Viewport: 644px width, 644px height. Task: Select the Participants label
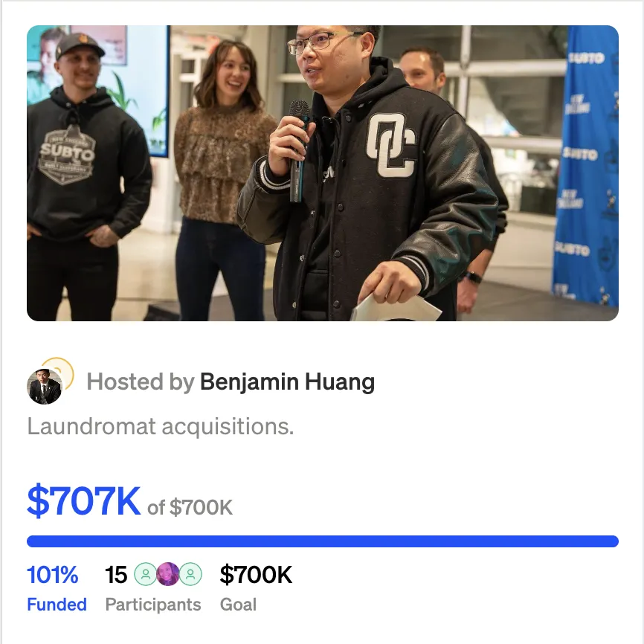click(x=153, y=605)
